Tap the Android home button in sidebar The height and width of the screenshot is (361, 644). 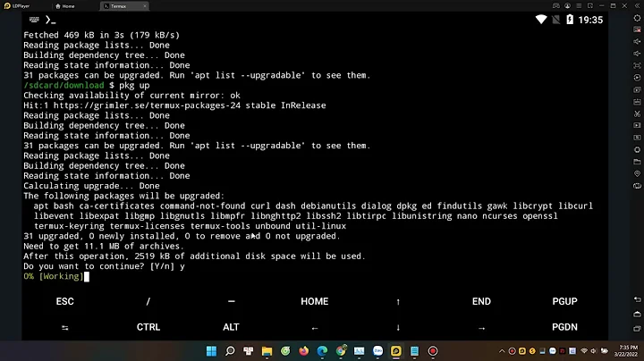(637, 314)
